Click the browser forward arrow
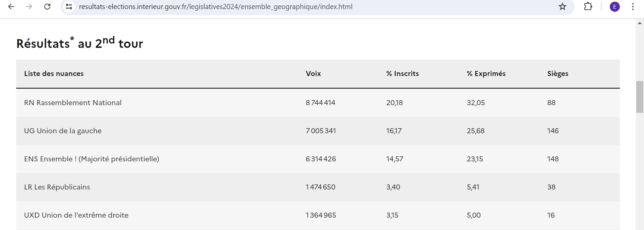644x230 pixels. point(29,7)
